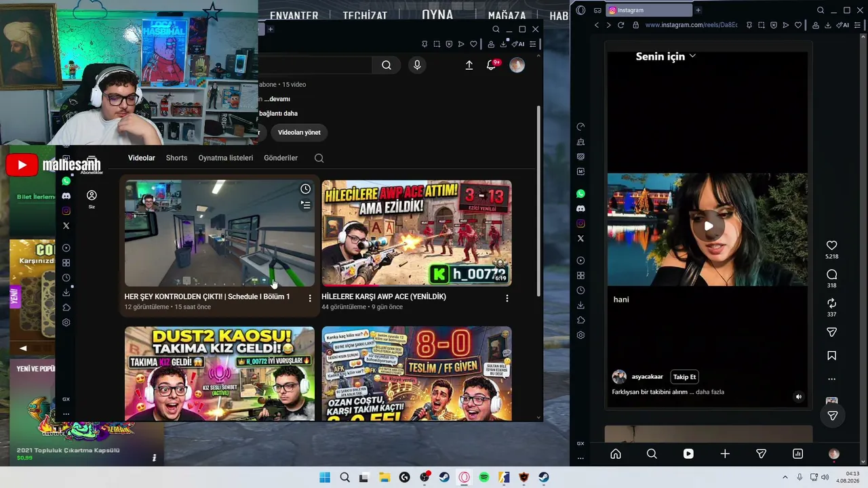Start YouTube voice search with the microphone
The width and height of the screenshot is (868, 488).
coord(417,65)
